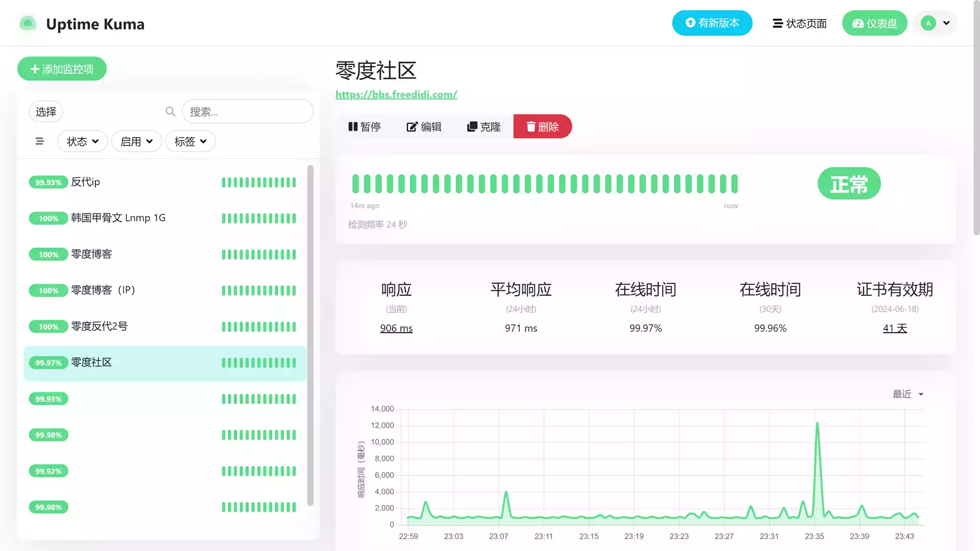Click the filter list hamburger icon
This screenshot has height=551, width=980.
(39, 141)
